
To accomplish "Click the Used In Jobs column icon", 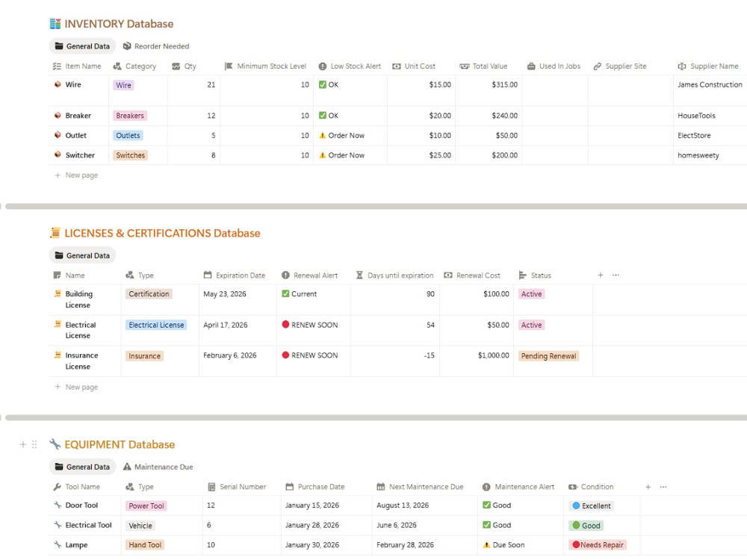I will pos(531,66).
